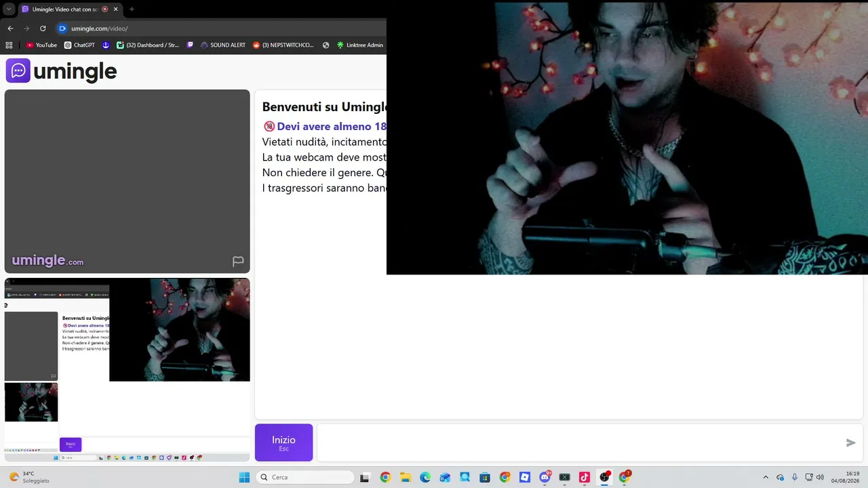
Task: Open the (32) Dashboard bookmark
Action: click(x=148, y=45)
